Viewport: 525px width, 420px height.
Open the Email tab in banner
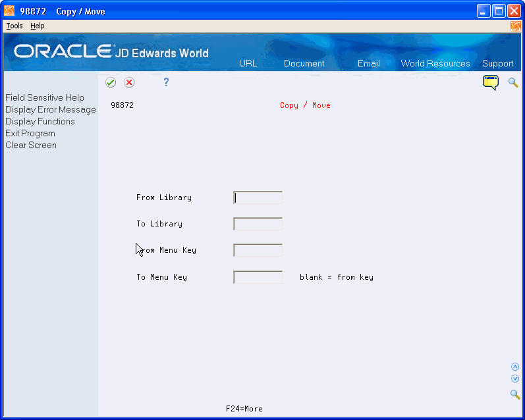click(x=369, y=64)
